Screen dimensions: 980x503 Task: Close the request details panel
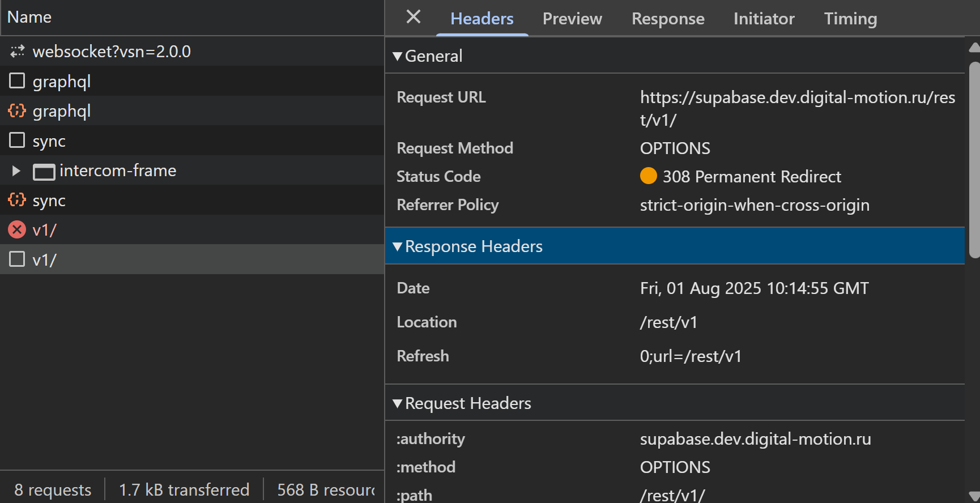tap(414, 17)
